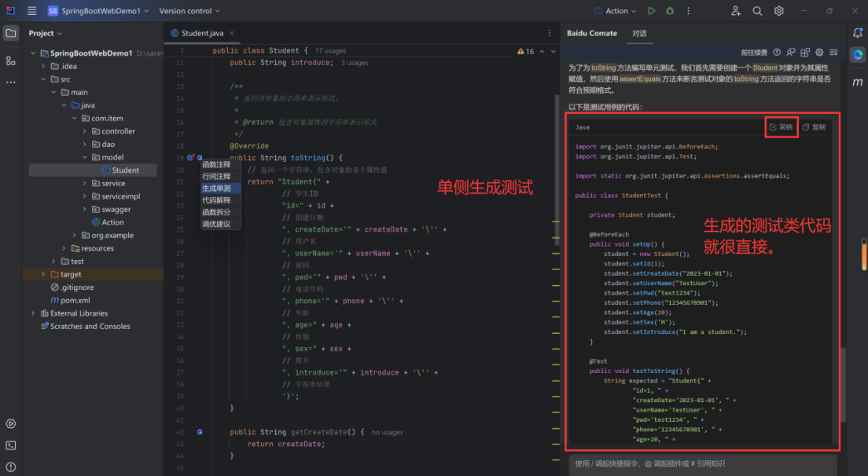The image size is (868, 476).
Task: Expand the controller package
Action: click(x=85, y=132)
